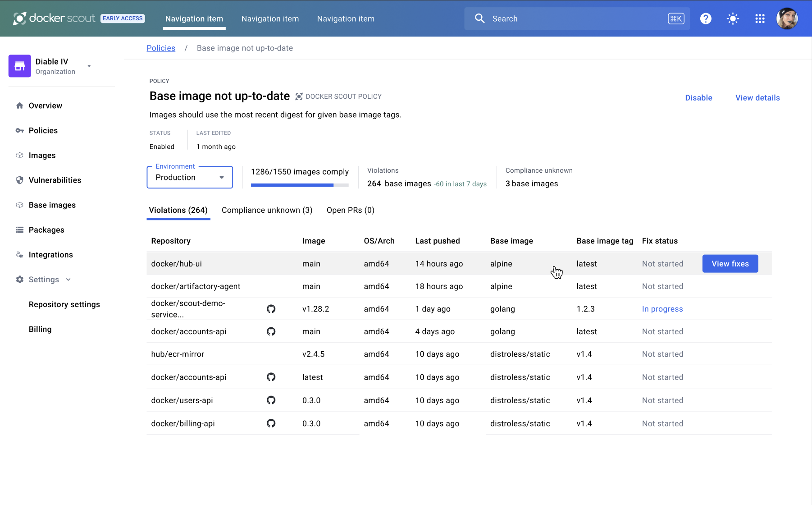Click the View fixes button
Screen dimensions: 812x505
730,264
